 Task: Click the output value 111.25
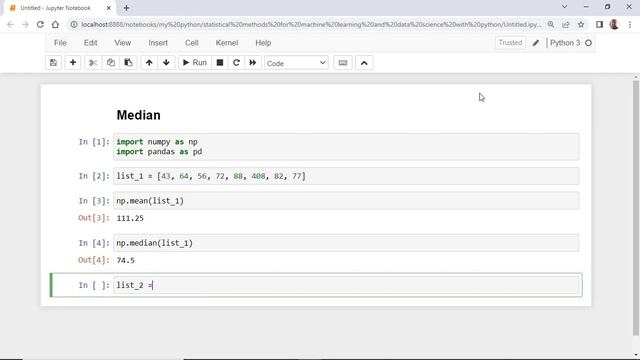pyautogui.click(x=130, y=218)
